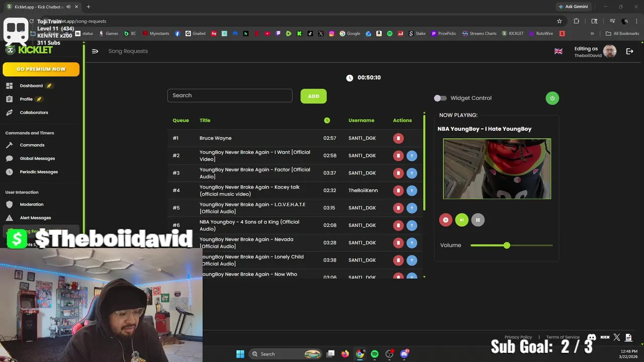Toggle the Widget Control switch
This screenshot has height=362, width=644.
pyautogui.click(x=440, y=98)
